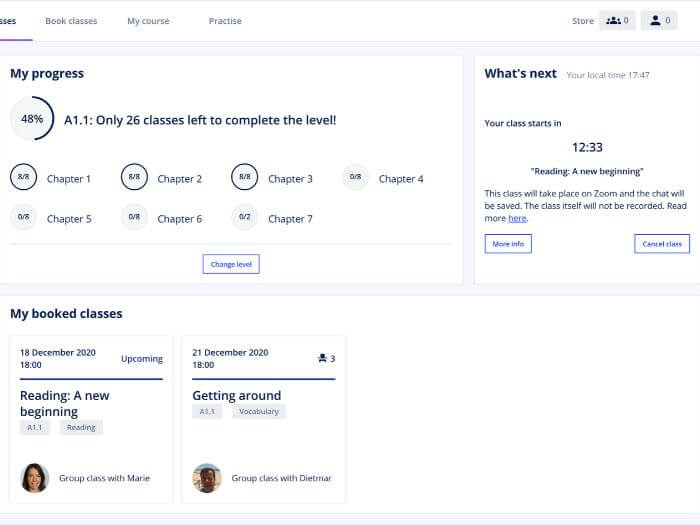Screen dimensions: 700x525
Task: Open Chapter 1 progress circle 8/8
Action: point(23,177)
